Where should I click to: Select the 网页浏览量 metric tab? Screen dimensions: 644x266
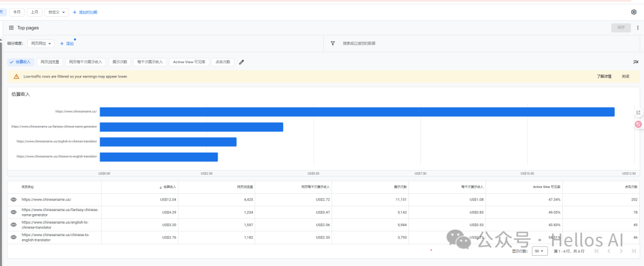[49, 62]
